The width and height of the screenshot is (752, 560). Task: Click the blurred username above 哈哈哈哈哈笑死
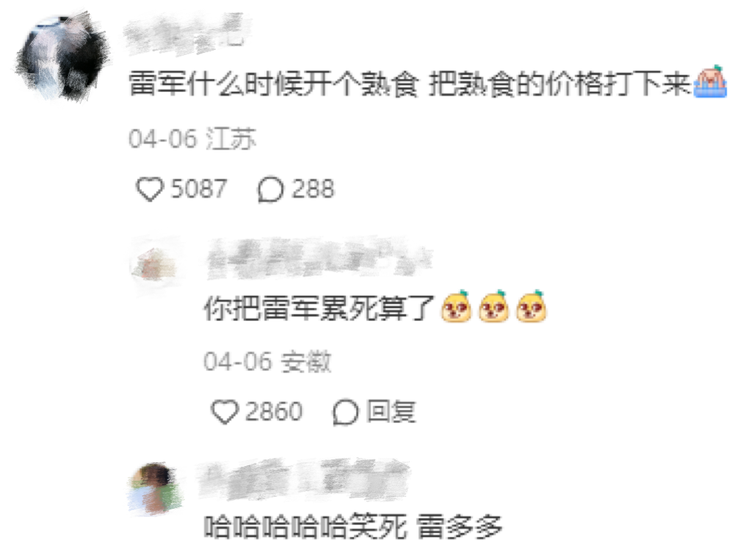(x=304, y=479)
